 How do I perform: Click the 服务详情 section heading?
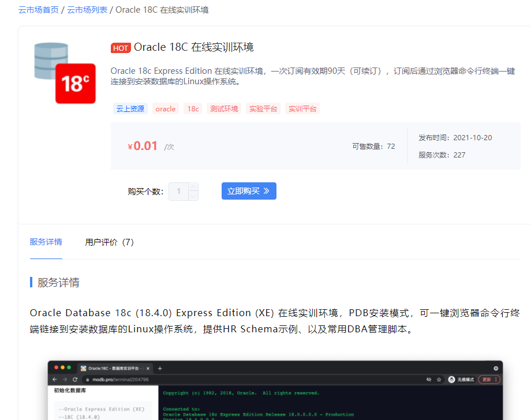(x=59, y=282)
